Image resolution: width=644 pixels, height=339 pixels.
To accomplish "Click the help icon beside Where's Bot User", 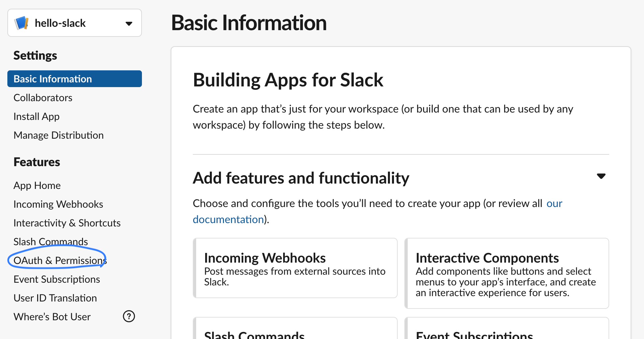I will 129,316.
